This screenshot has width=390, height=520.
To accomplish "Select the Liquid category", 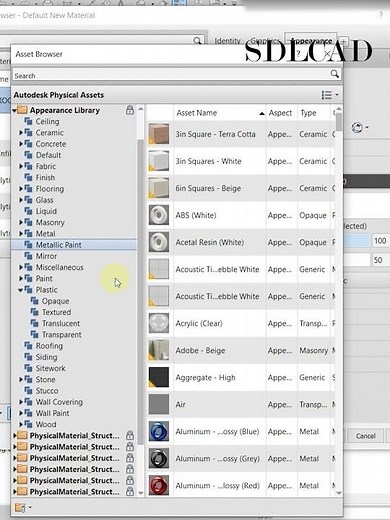I will (46, 211).
